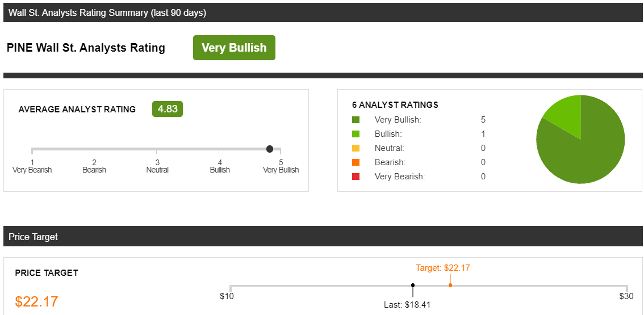Click the Neutral label at scale position 3
Screen dimensions: 644x315
157,170
